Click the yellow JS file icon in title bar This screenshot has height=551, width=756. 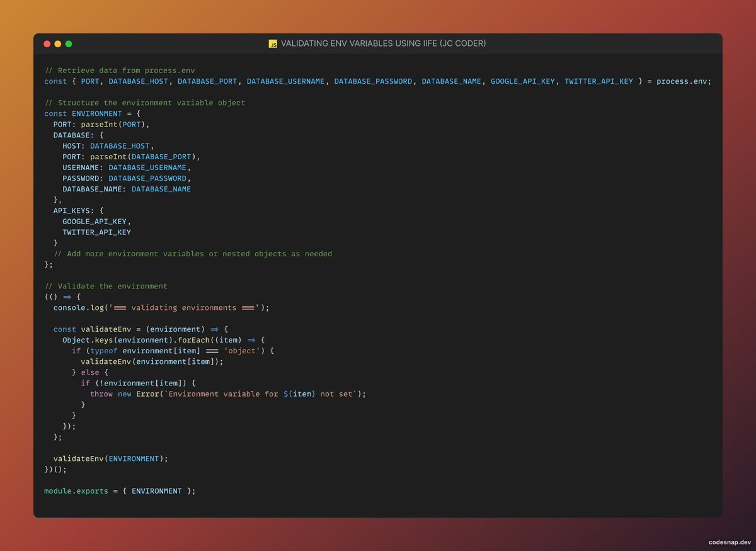[273, 44]
